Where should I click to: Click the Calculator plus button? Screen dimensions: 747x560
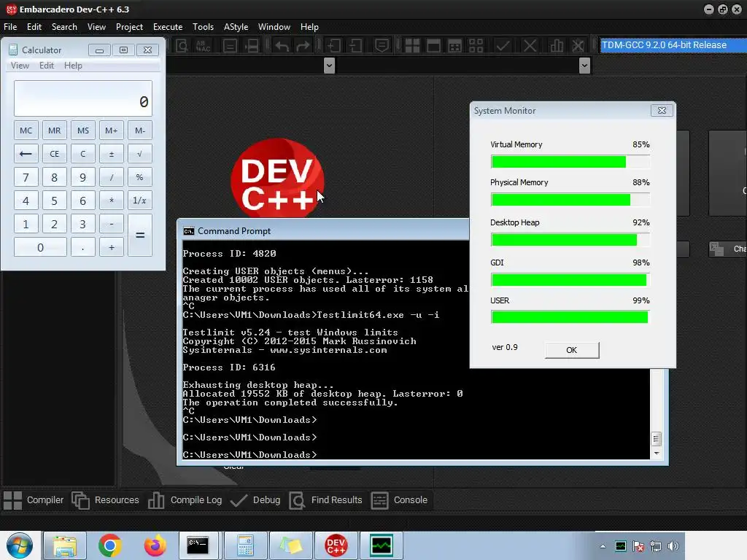point(112,248)
